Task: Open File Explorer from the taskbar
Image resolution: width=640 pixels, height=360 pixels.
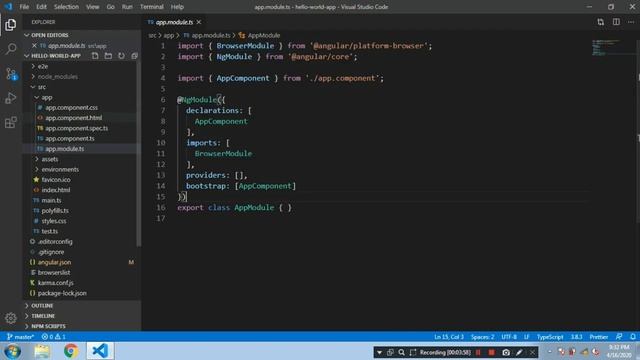Action: [x=42, y=351]
